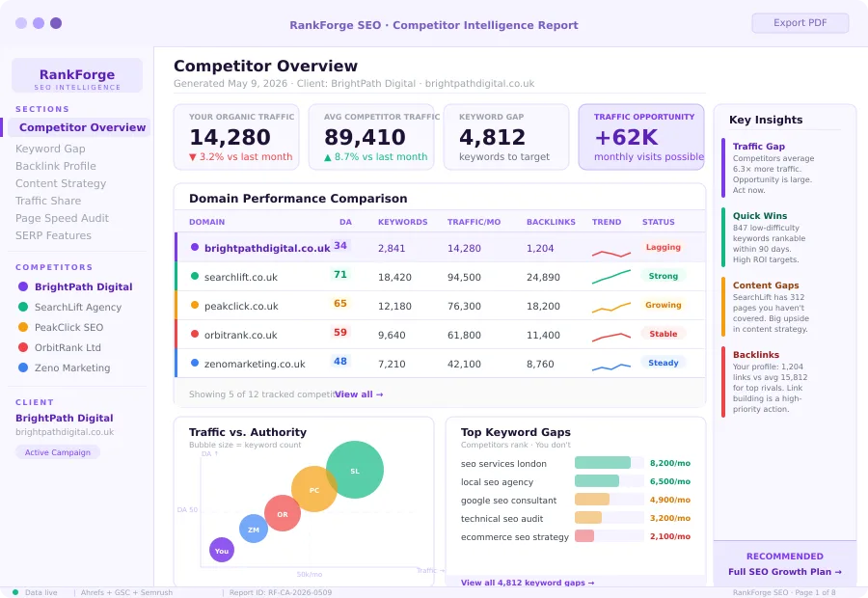Click the ZM bubble in chart

254,529
